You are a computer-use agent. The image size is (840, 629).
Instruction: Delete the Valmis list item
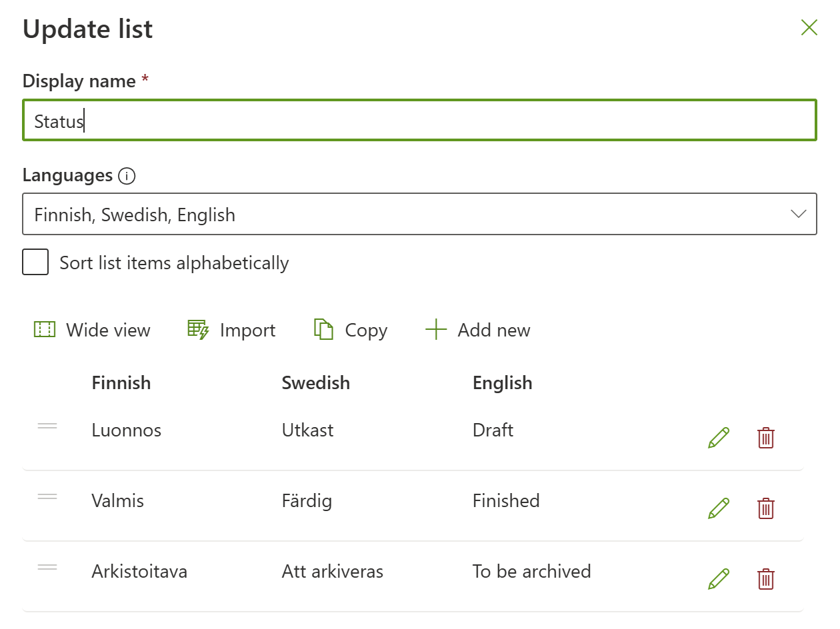(x=766, y=508)
